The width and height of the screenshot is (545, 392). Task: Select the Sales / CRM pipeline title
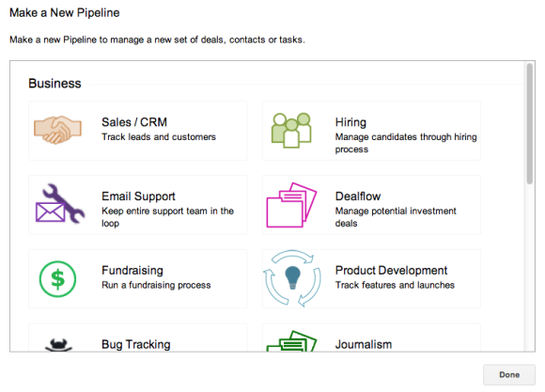pyautogui.click(x=134, y=122)
